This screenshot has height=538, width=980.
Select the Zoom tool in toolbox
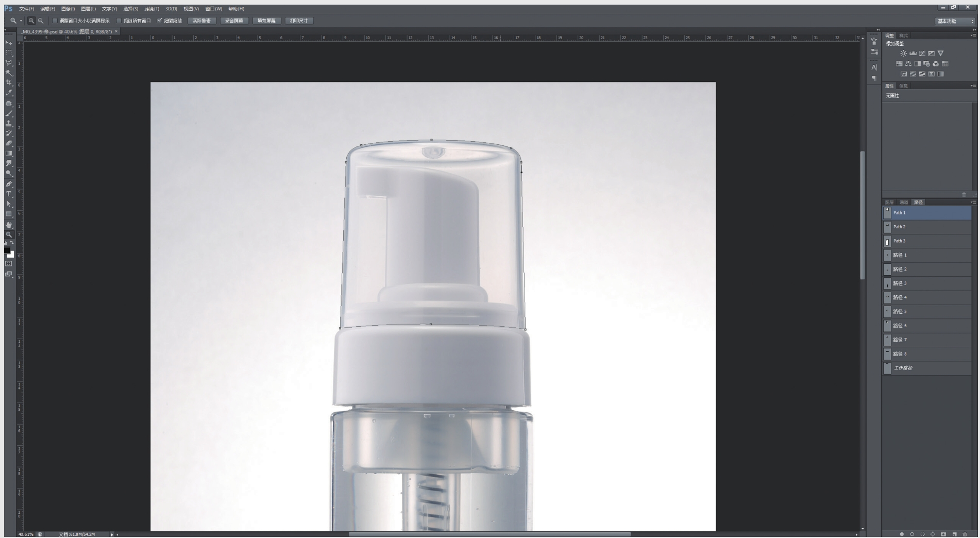9,234
